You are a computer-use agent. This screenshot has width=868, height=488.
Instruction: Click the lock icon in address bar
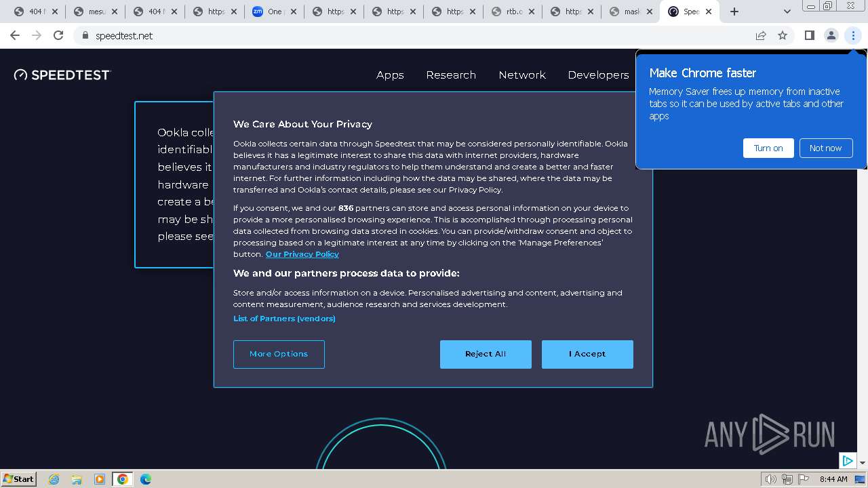coord(85,35)
